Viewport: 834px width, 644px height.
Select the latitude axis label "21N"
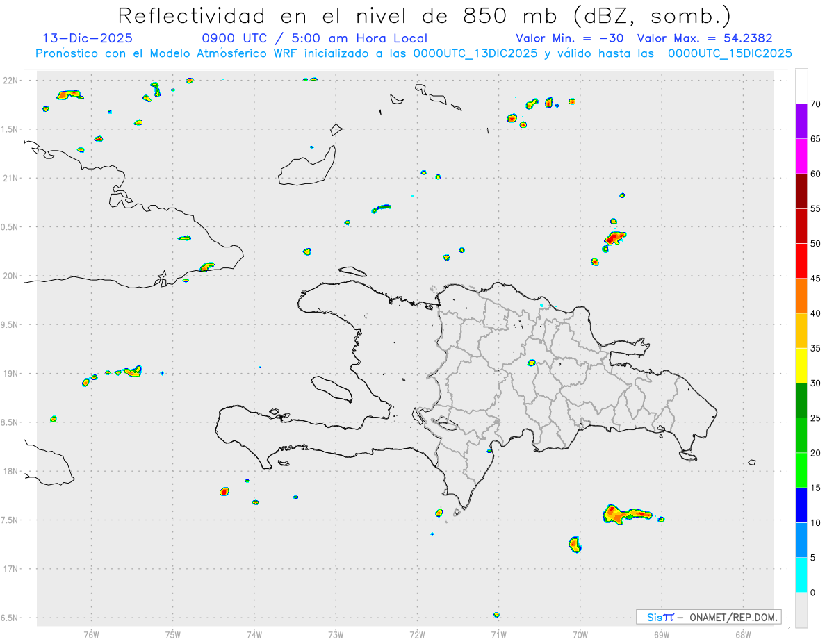click(11, 178)
